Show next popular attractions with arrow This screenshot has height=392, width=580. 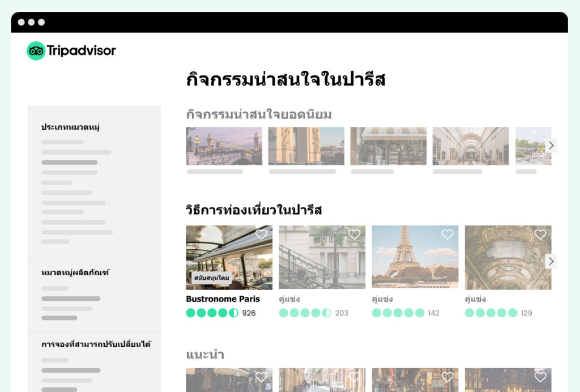(551, 146)
